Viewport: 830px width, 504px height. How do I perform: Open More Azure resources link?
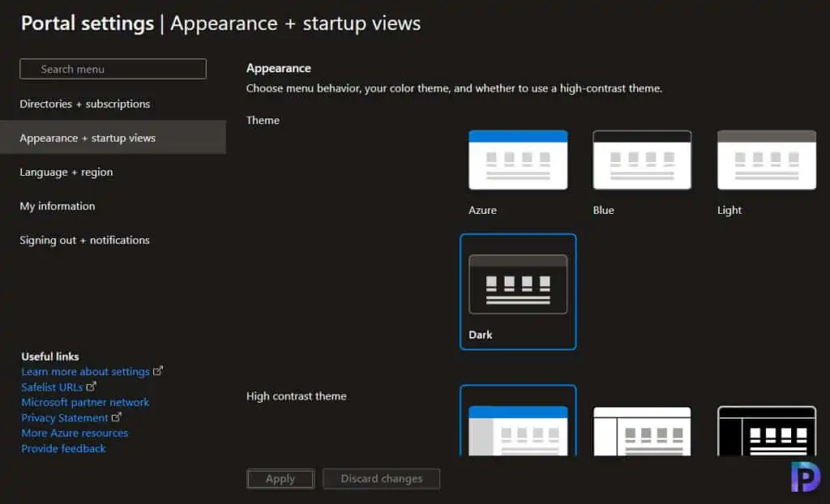pyautogui.click(x=75, y=433)
